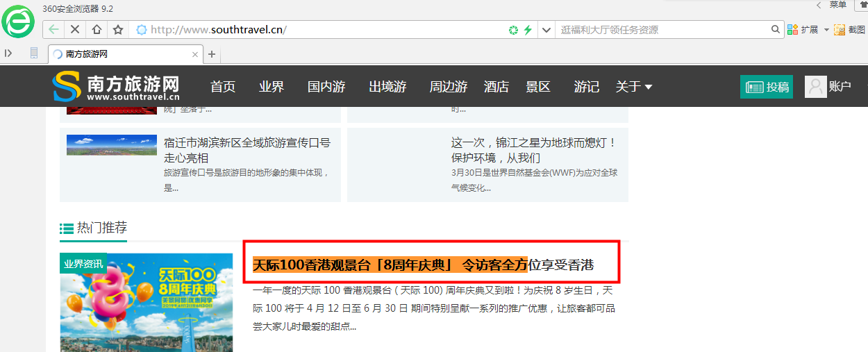Expand the arrow next to 扩展
This screenshot has height=352, width=868.
point(826,30)
